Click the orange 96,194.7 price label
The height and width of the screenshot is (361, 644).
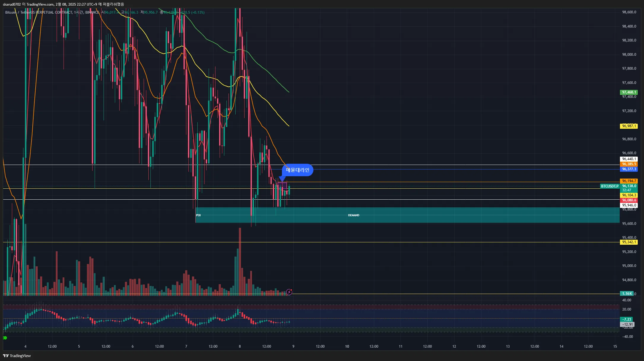tap(629, 181)
